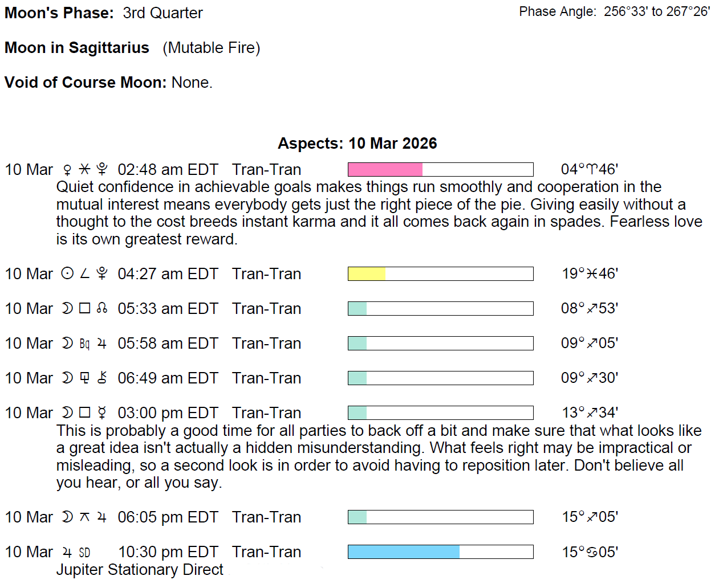
Task: Click the "Aspects: 10 Mar 2026" heading
Action: (358, 144)
